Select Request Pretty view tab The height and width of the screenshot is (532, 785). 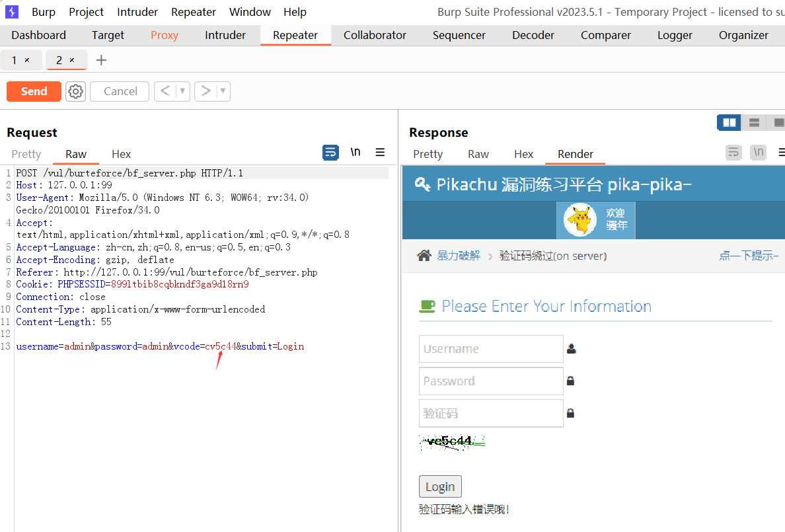click(x=26, y=154)
